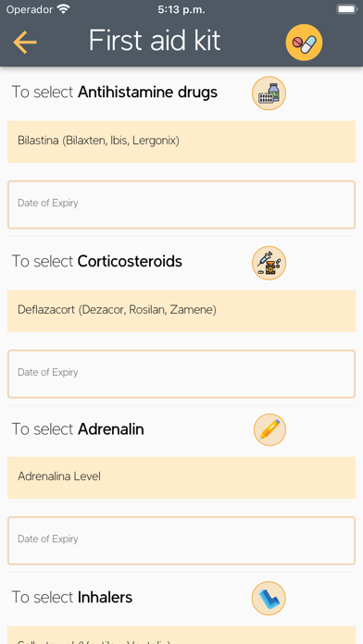
Task: Tap the Inhalers blue inhaler icon
Action: point(269,598)
